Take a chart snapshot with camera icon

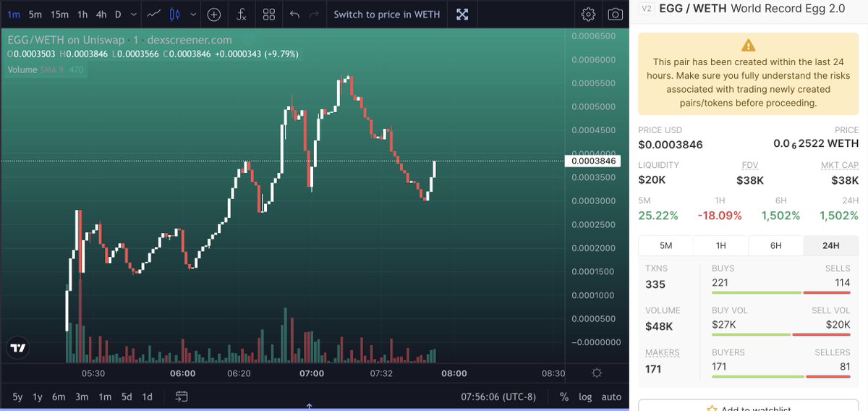615,14
